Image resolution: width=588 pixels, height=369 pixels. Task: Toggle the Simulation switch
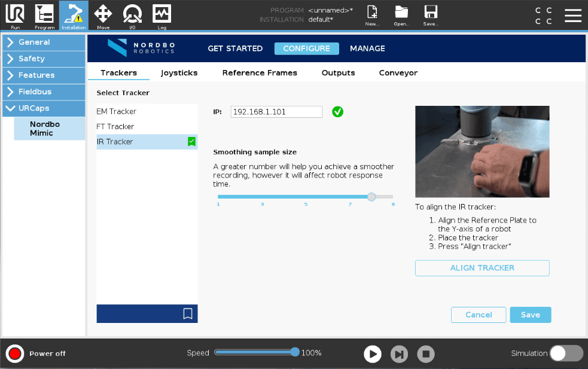566,353
